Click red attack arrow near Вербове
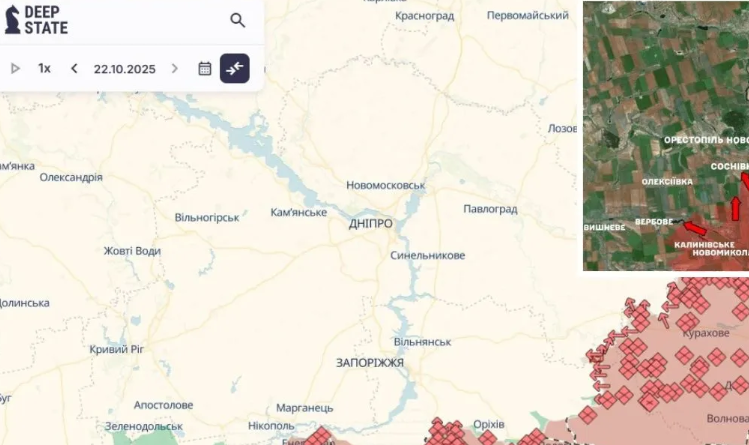 (694, 228)
